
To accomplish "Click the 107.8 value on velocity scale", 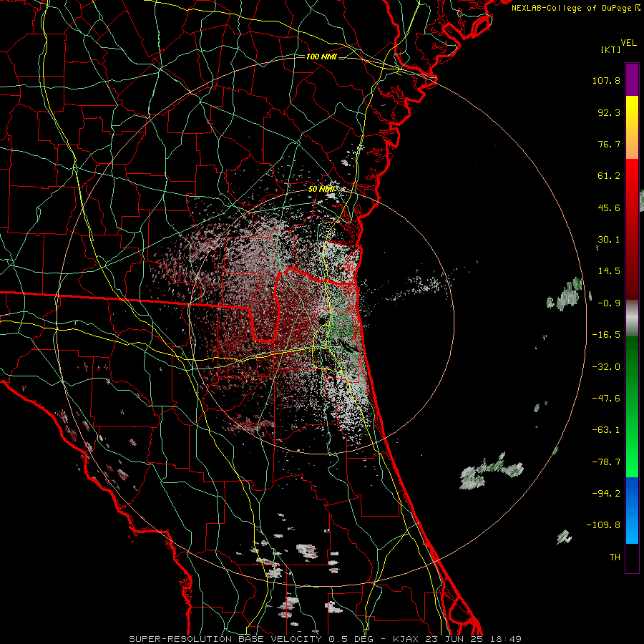I will [x=606, y=80].
